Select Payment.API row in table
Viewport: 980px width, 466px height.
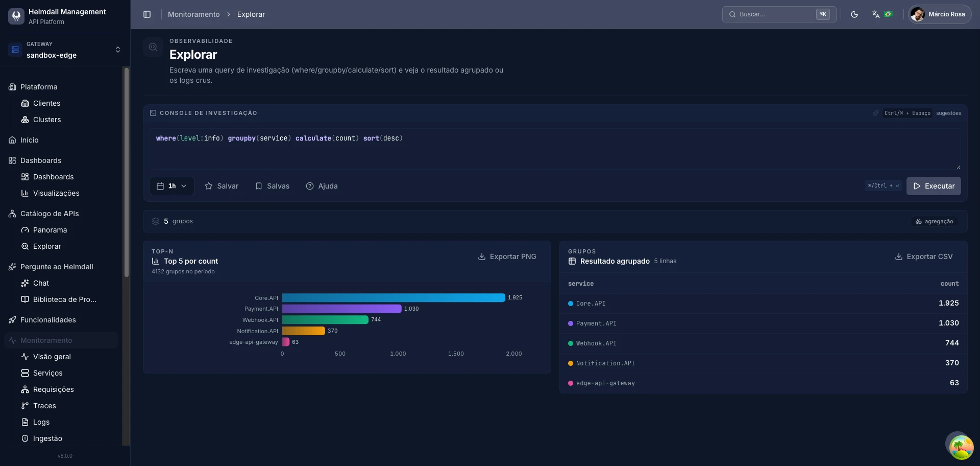tap(764, 323)
